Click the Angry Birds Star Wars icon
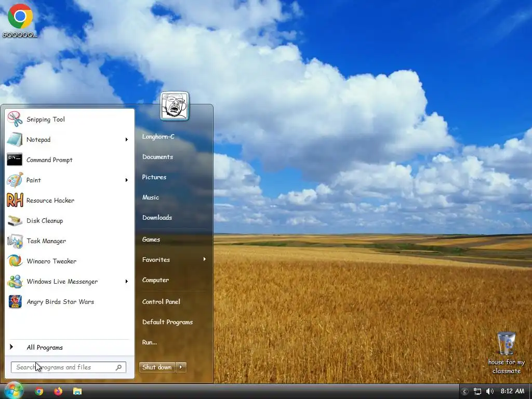The image size is (532, 399). tap(15, 302)
